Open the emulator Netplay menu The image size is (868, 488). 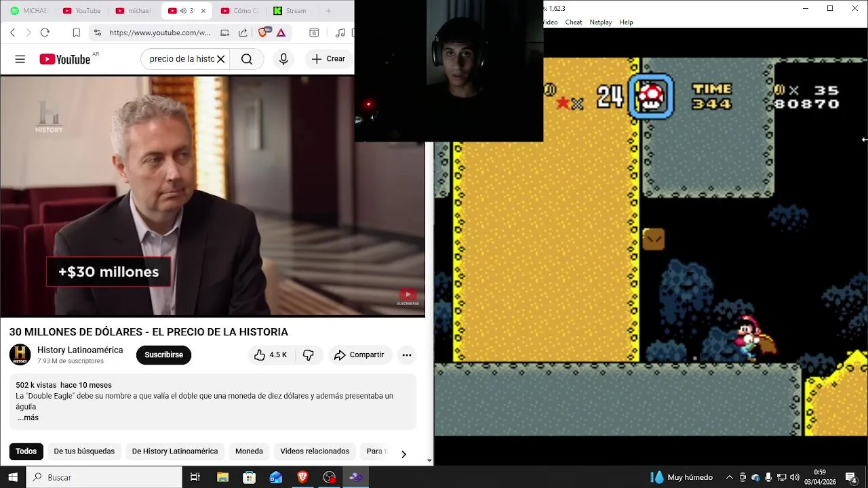pos(601,22)
